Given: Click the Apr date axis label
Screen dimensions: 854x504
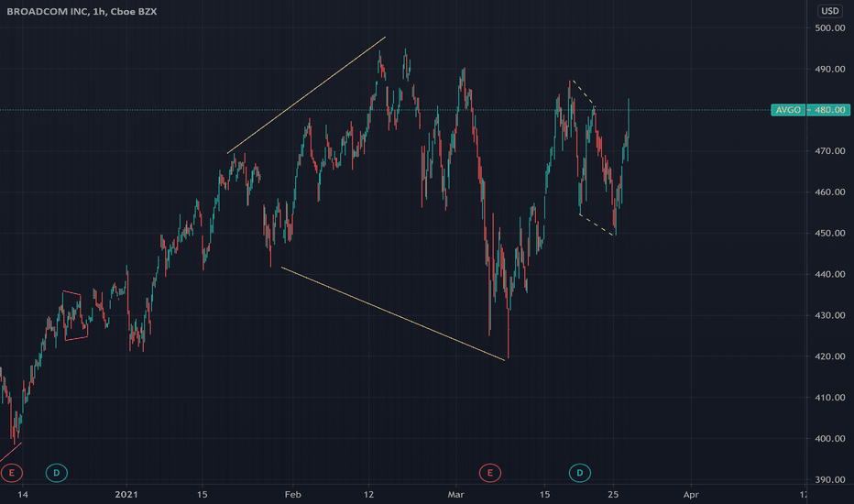Looking at the screenshot, I should 691,495.
